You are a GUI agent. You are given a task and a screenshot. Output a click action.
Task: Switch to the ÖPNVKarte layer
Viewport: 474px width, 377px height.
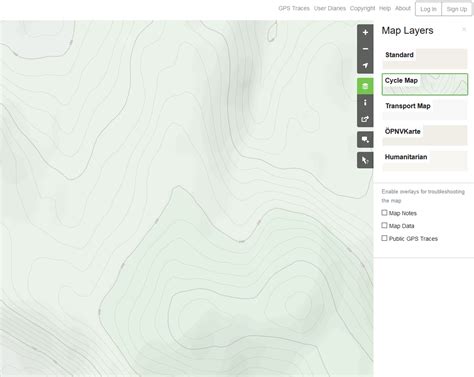425,135
